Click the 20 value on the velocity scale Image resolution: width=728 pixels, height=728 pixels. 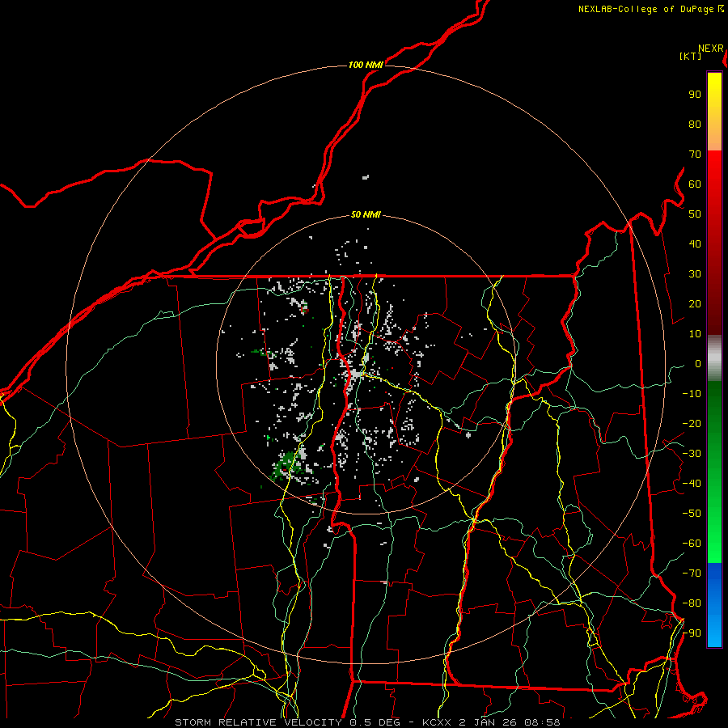click(695, 303)
